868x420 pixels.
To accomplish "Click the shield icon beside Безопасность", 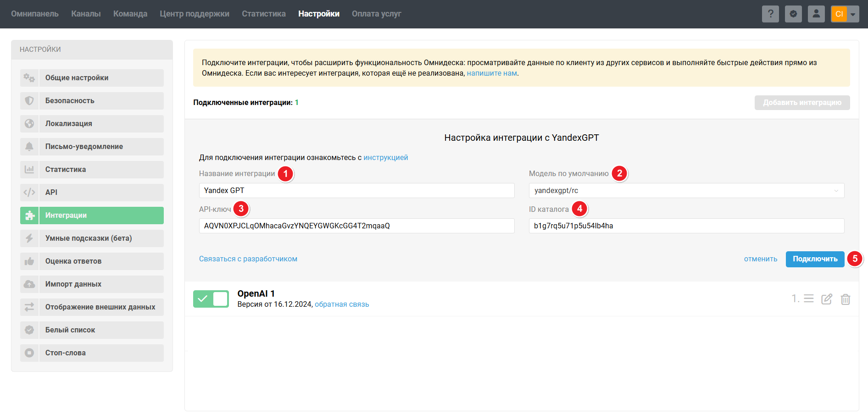I will coord(29,101).
